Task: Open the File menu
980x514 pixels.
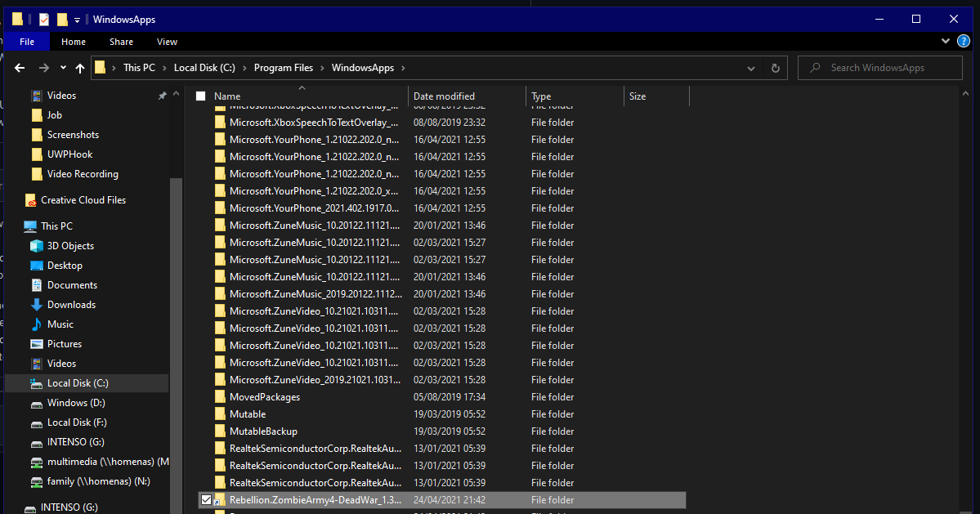Action: tap(27, 42)
